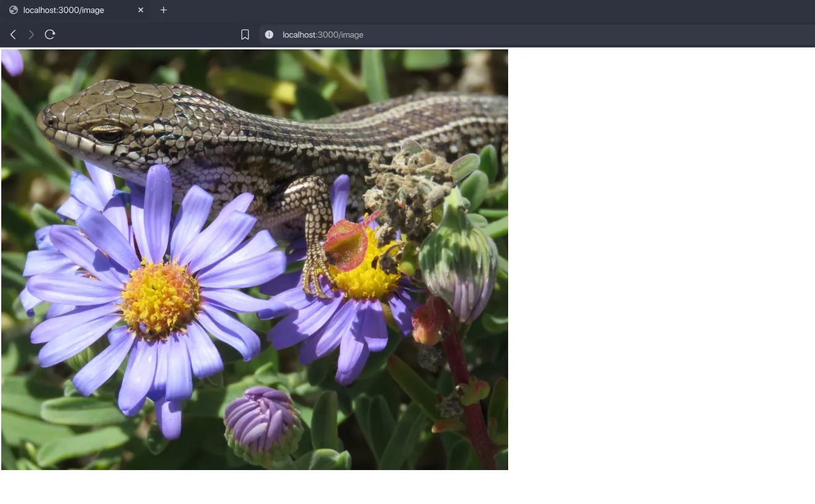Click the back navigation arrow
Viewport: 815px width, 504px height.
(x=12, y=35)
